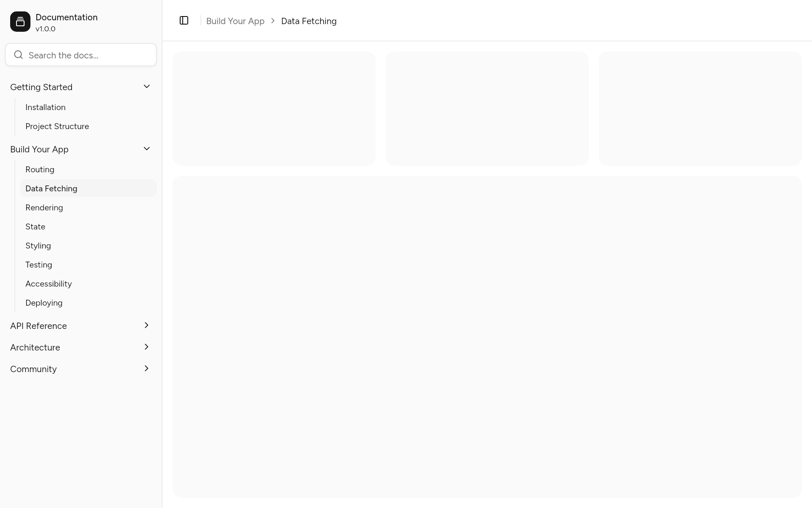812x508 pixels.
Task: Expand the Architecture section chevron
Action: pos(147,347)
